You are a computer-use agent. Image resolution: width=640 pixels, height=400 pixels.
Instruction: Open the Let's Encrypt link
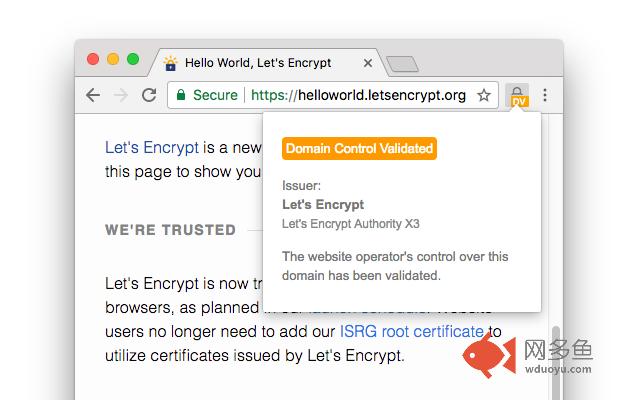click(x=151, y=148)
